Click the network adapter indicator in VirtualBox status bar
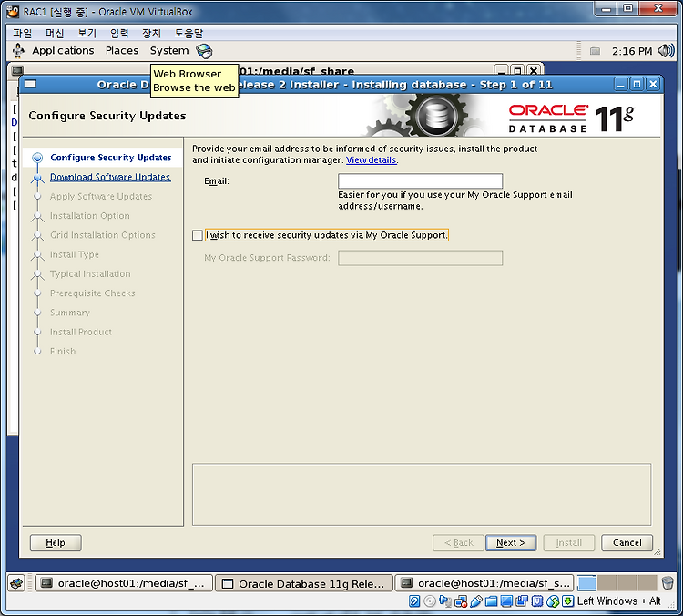Image resolution: width=683 pixels, height=616 pixels. click(461, 601)
